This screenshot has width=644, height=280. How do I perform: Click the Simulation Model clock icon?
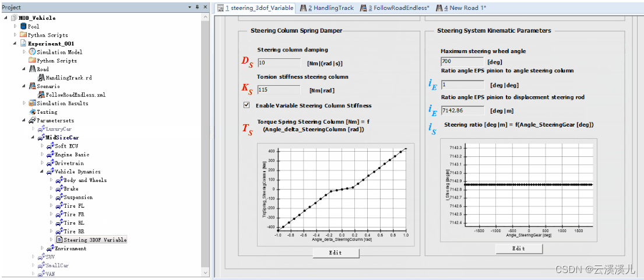pyautogui.click(x=33, y=52)
